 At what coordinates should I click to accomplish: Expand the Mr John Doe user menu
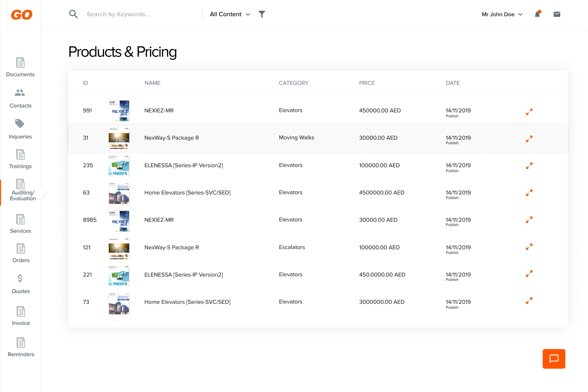(502, 14)
